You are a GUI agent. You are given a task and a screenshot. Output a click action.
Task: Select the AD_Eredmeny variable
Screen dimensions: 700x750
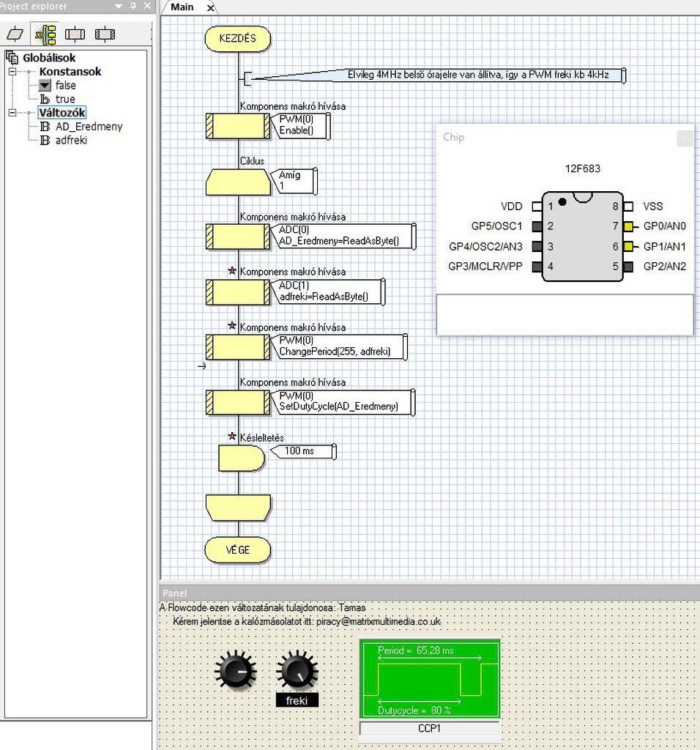click(89, 127)
